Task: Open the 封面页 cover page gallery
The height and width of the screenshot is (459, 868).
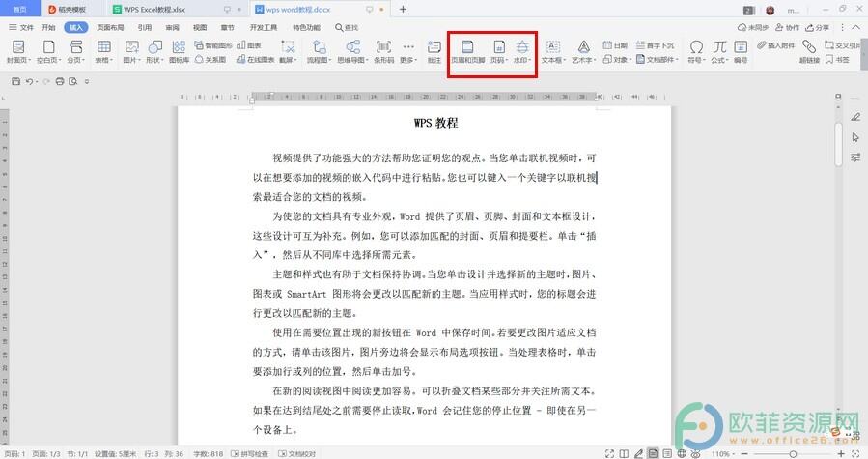Action: (18, 51)
